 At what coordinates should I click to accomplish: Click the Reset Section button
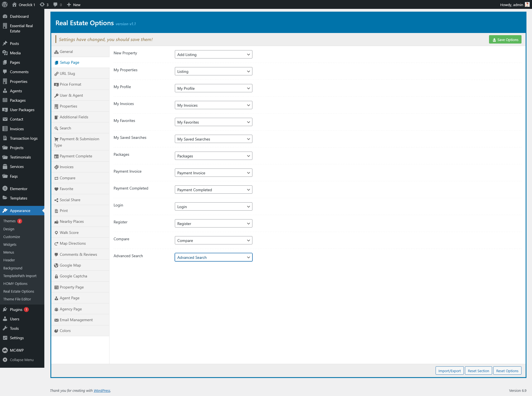point(478,371)
